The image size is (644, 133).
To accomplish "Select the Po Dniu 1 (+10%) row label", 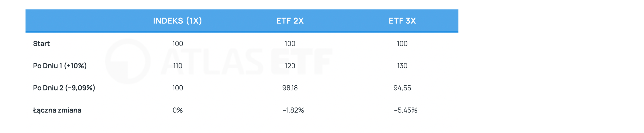I will 60,66.
